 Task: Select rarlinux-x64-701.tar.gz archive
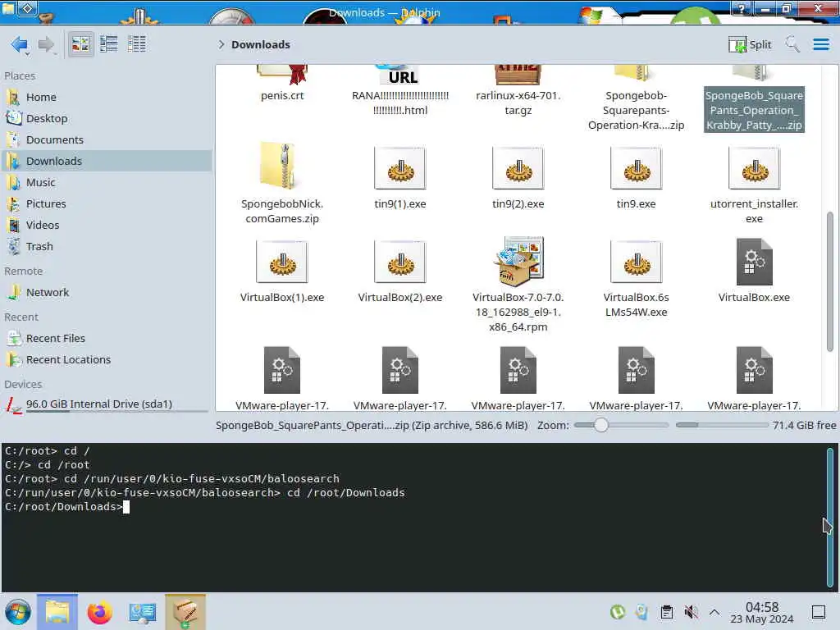click(x=518, y=90)
